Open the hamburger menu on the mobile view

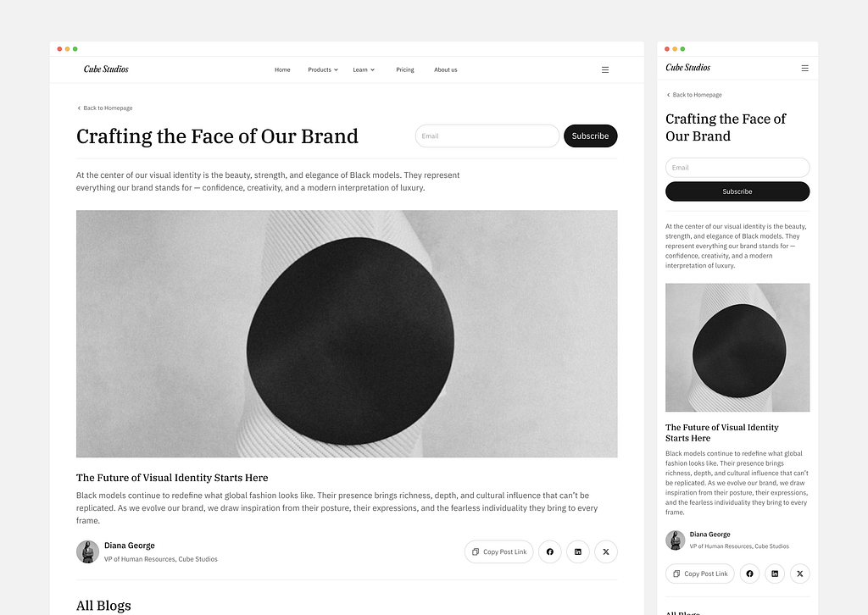pos(804,68)
